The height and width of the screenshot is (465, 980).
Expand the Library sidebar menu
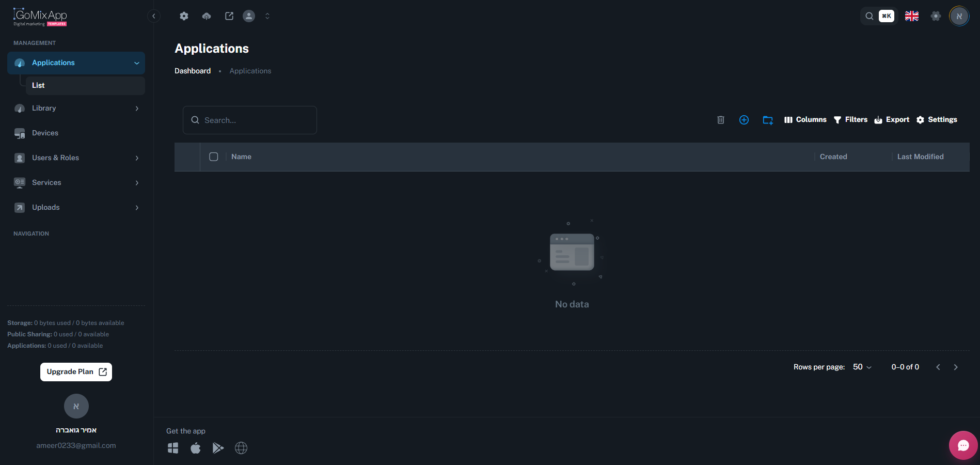click(76, 108)
